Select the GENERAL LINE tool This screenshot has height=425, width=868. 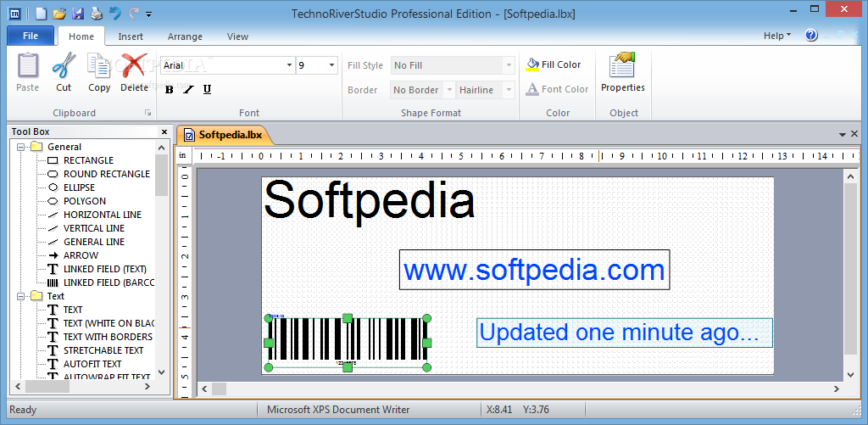86,242
